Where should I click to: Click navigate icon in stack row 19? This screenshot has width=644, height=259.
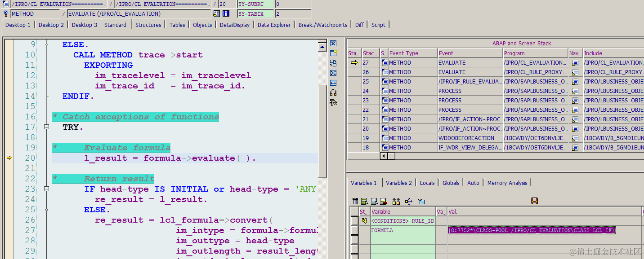(575, 138)
